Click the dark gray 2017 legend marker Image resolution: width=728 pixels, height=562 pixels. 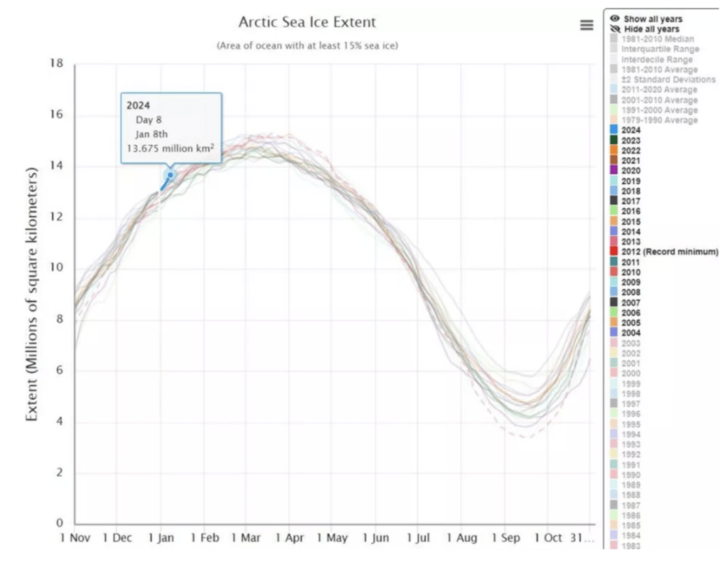pyautogui.click(x=614, y=201)
